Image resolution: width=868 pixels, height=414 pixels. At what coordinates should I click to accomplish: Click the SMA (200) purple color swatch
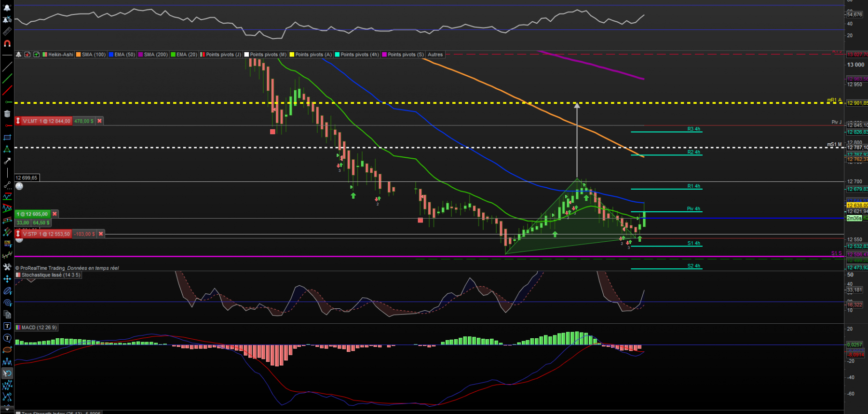pos(141,55)
